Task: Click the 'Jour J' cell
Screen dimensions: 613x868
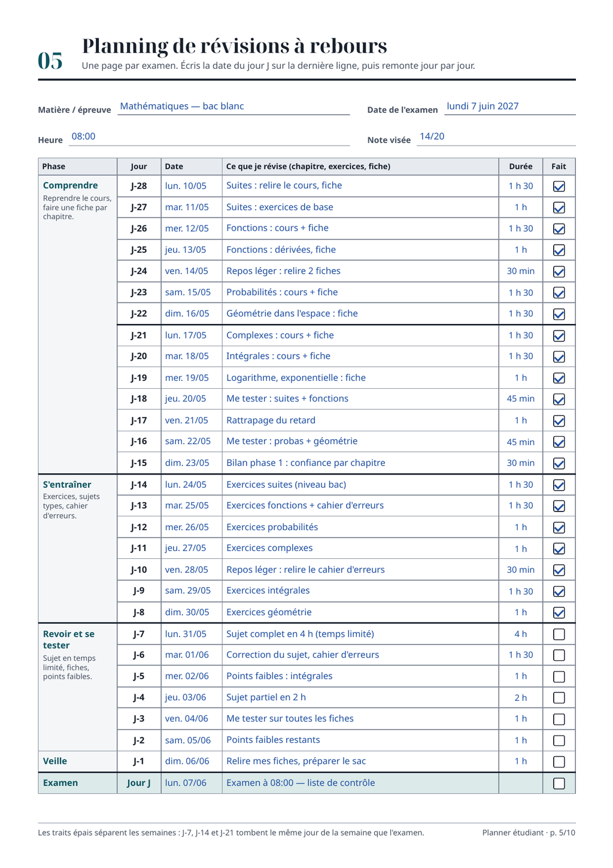Action: [x=139, y=783]
